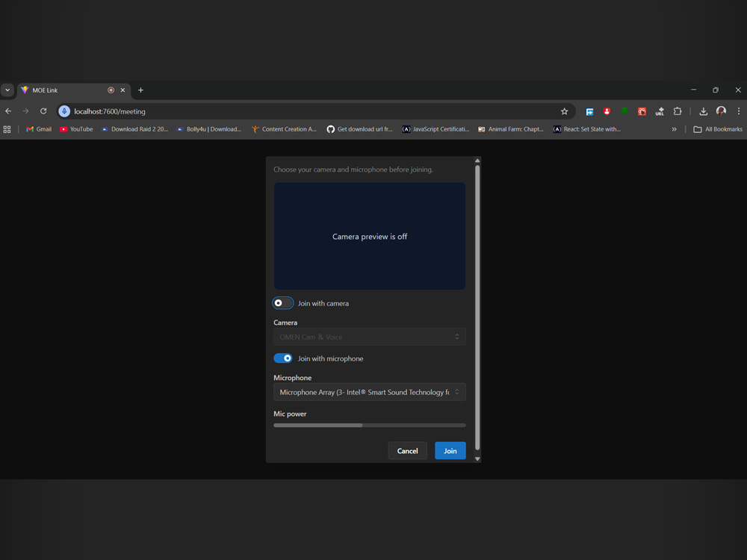
Task: Open the Extensions puzzle icon
Action: click(x=677, y=111)
